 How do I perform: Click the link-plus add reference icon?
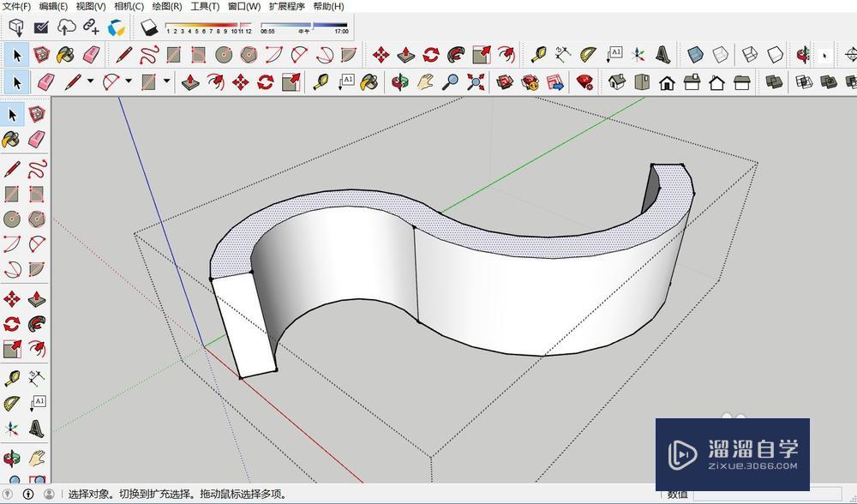(91, 27)
